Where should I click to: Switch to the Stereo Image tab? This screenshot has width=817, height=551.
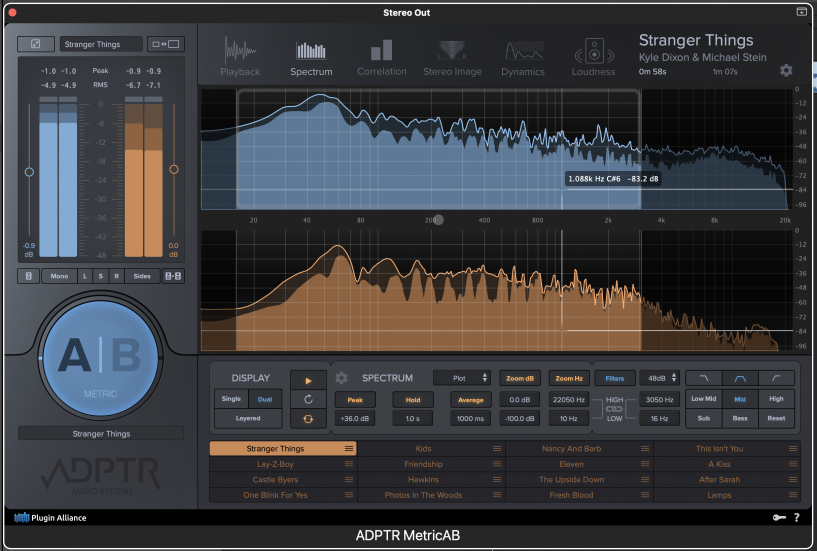[452, 57]
